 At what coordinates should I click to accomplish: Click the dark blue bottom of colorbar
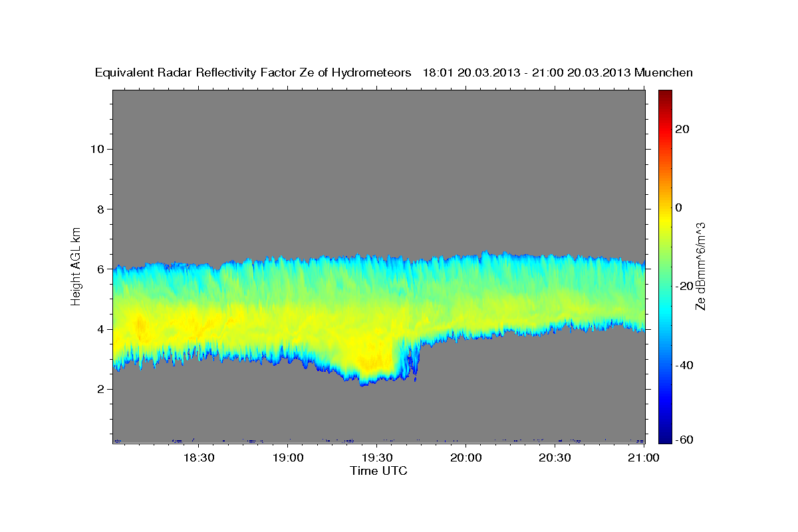click(x=665, y=438)
